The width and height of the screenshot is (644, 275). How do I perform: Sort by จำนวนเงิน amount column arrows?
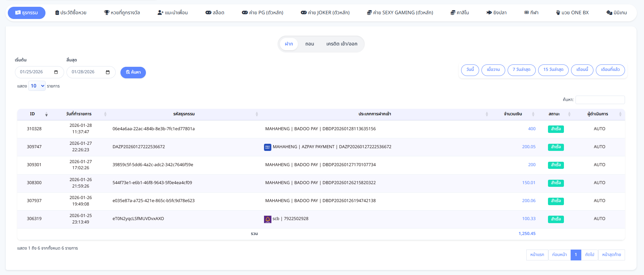[533, 114]
